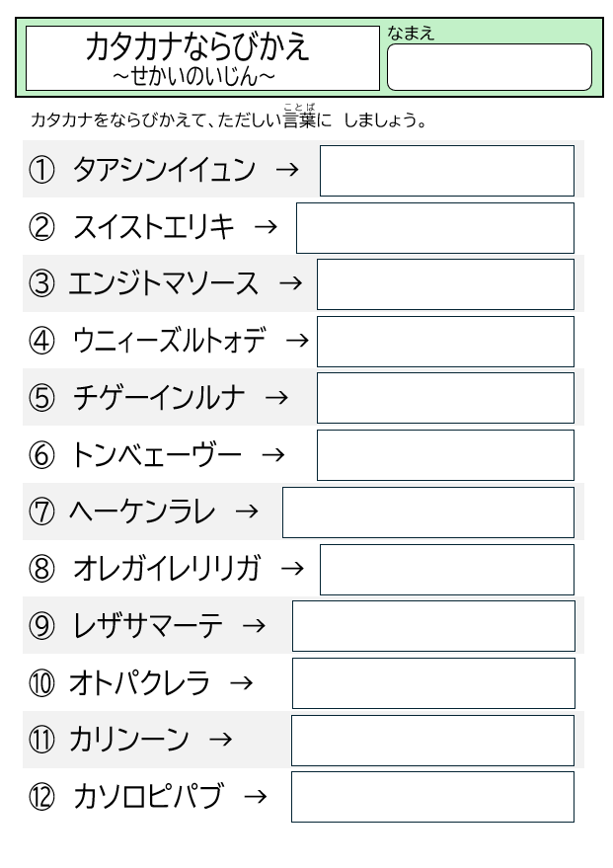613x868 pixels.
Task: Select answer box for question ⑨ レザサマーテ
Action: [x=433, y=626]
